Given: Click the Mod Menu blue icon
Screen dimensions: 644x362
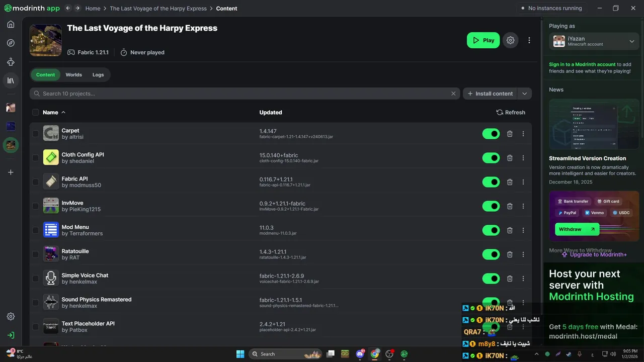Looking at the screenshot, I should click(x=51, y=230).
